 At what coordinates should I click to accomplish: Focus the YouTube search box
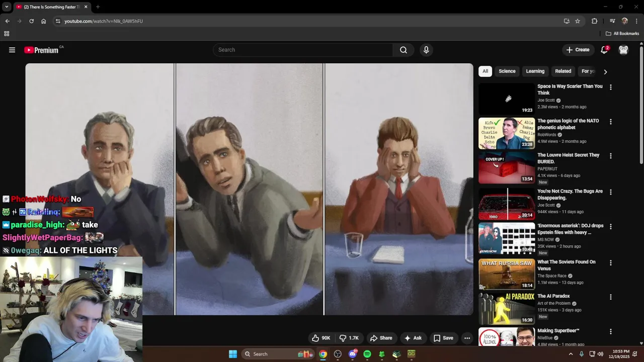[x=303, y=50]
